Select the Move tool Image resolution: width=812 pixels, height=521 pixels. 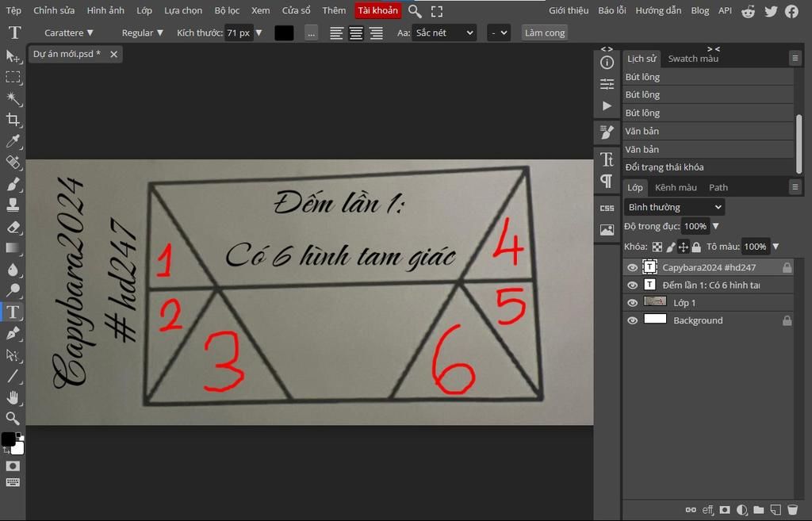pos(13,56)
